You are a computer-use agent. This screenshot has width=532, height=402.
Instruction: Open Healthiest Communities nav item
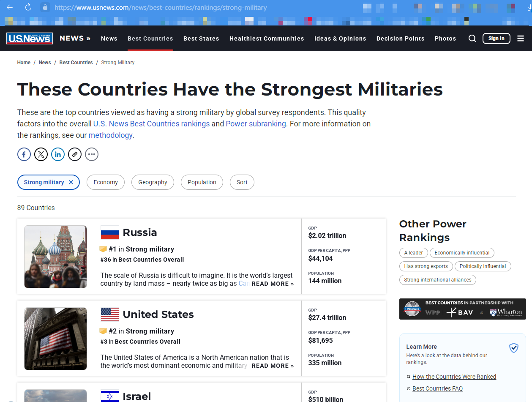point(267,38)
